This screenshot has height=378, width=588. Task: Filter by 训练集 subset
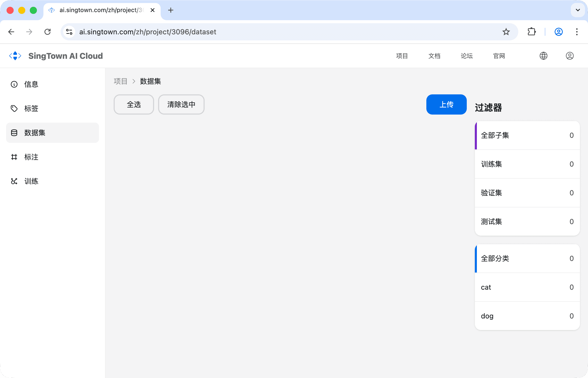[x=527, y=164]
